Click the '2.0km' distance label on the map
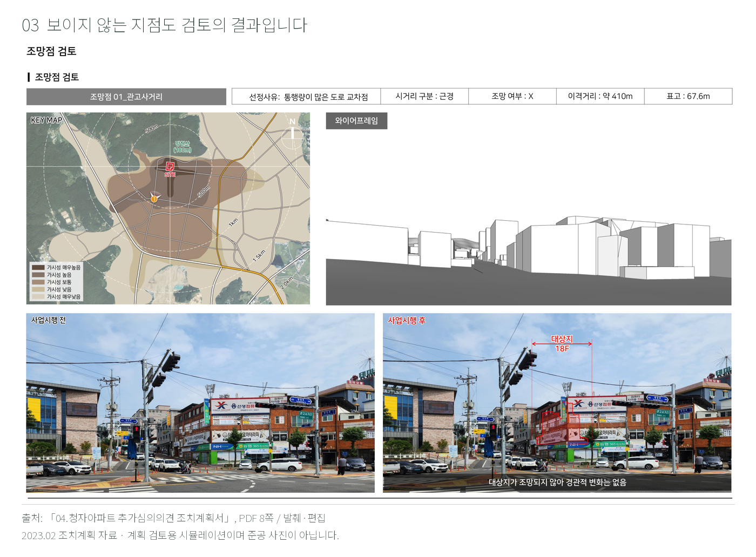Image resolution: width=756 pixels, height=557 pixels. pyautogui.click(x=287, y=283)
